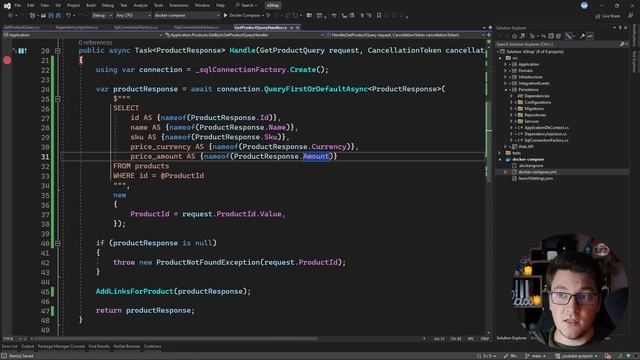
Task: Click the Solution Explorer Home icon
Action: pyautogui.click(x=514, y=36)
